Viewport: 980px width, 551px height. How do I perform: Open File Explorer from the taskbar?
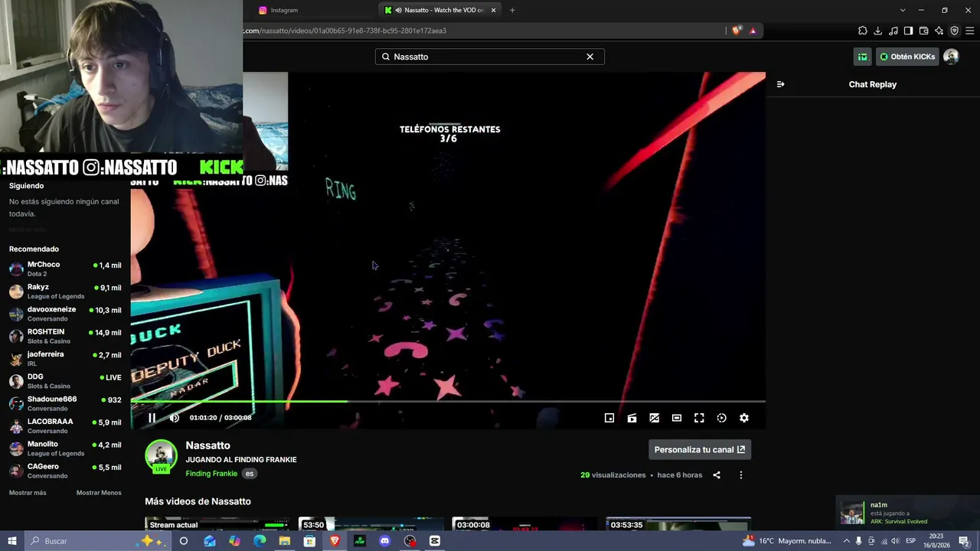pyautogui.click(x=284, y=541)
